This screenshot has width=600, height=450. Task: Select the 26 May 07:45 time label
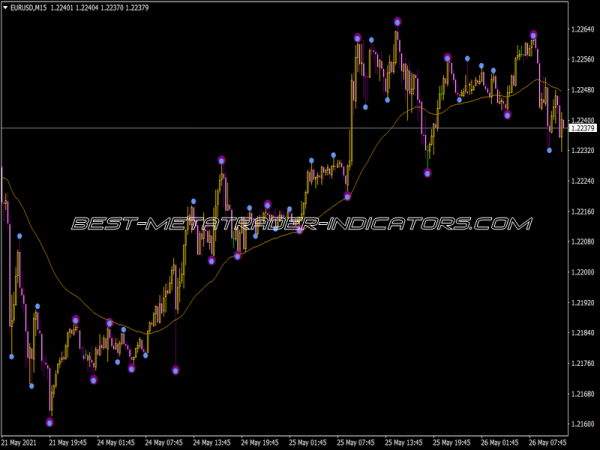[548, 441]
